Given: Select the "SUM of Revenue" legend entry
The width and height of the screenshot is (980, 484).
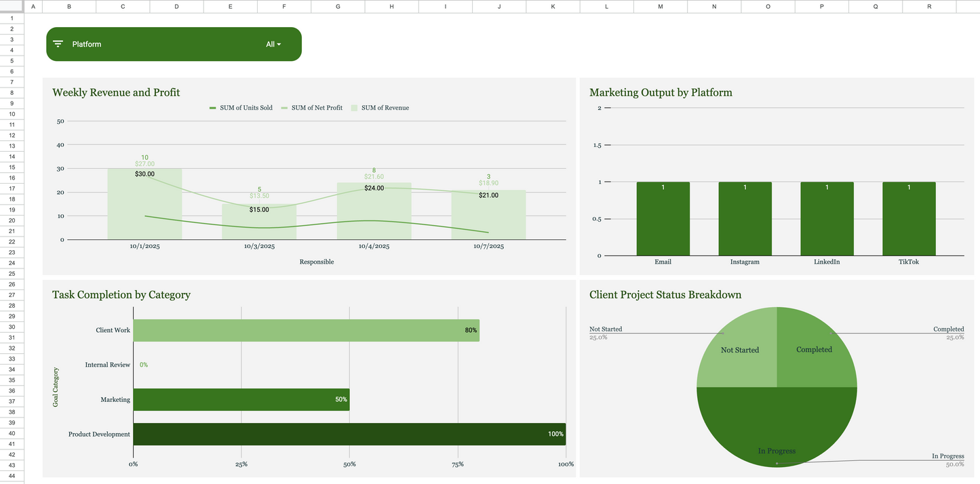Looking at the screenshot, I should coord(384,107).
